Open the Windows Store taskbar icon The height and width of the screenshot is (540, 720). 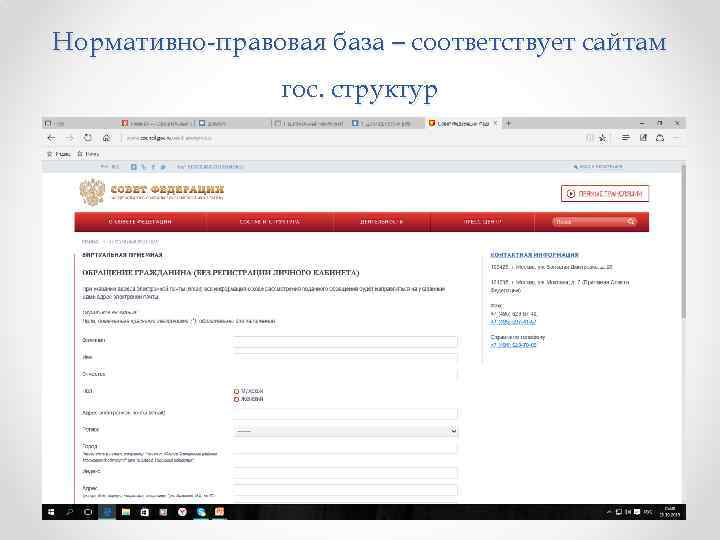145,512
